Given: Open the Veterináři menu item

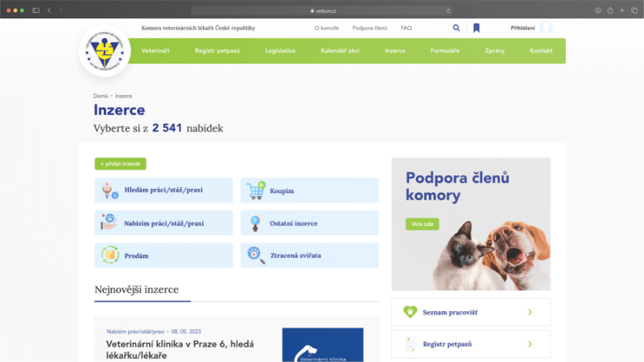Looking at the screenshot, I should click(x=155, y=51).
